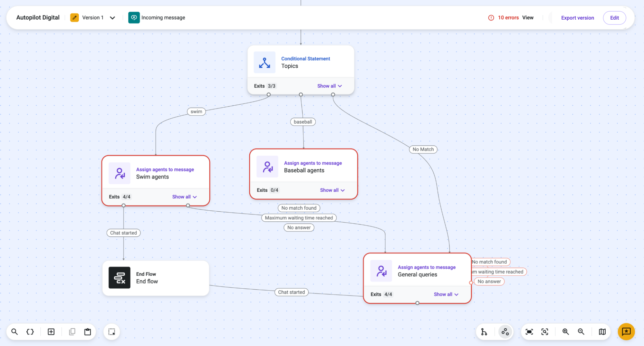
Task: Click the General queries node title
Action: [417, 274]
